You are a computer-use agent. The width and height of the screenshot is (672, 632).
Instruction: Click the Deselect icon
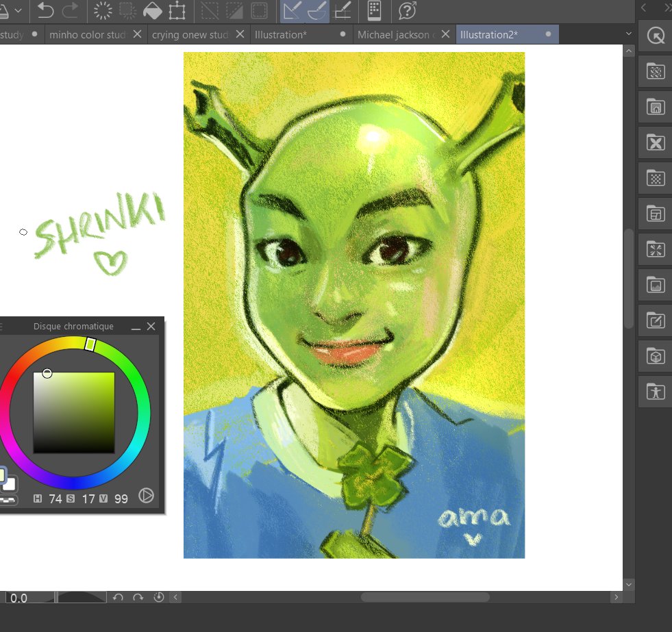click(210, 11)
